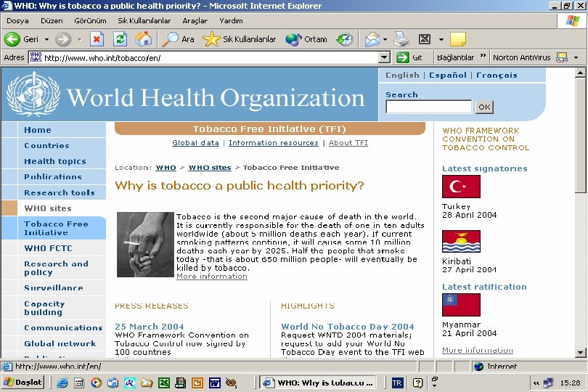Viewport: 588px width, 392px height.
Task: Launch PowerPoint from quick launch bar
Action: pos(197,383)
